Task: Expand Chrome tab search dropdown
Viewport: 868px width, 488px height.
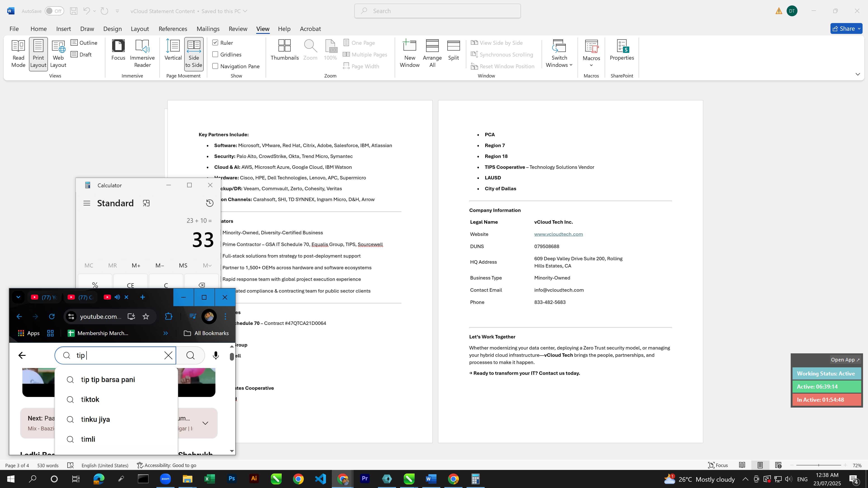Action: click(x=18, y=297)
